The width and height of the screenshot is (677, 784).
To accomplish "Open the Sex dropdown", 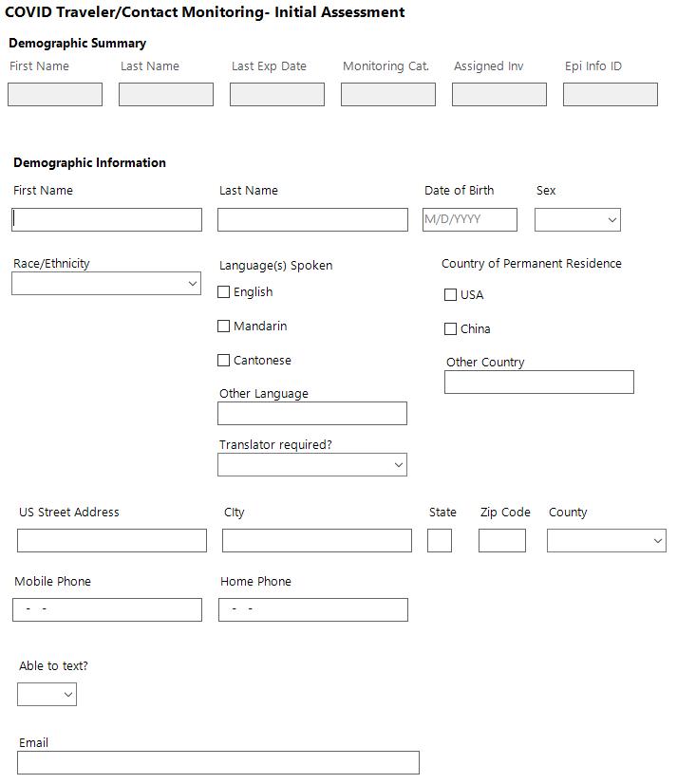I will coord(577,220).
